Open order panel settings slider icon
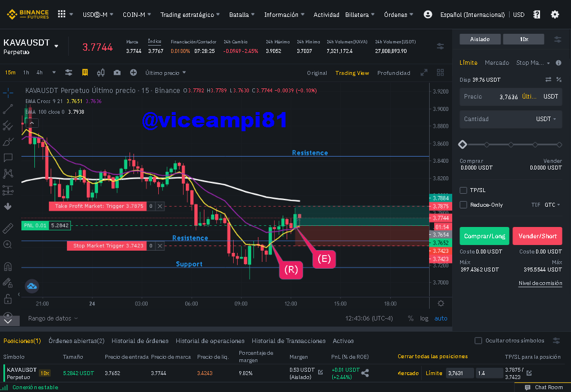The width and height of the screenshot is (571, 392). point(557,39)
